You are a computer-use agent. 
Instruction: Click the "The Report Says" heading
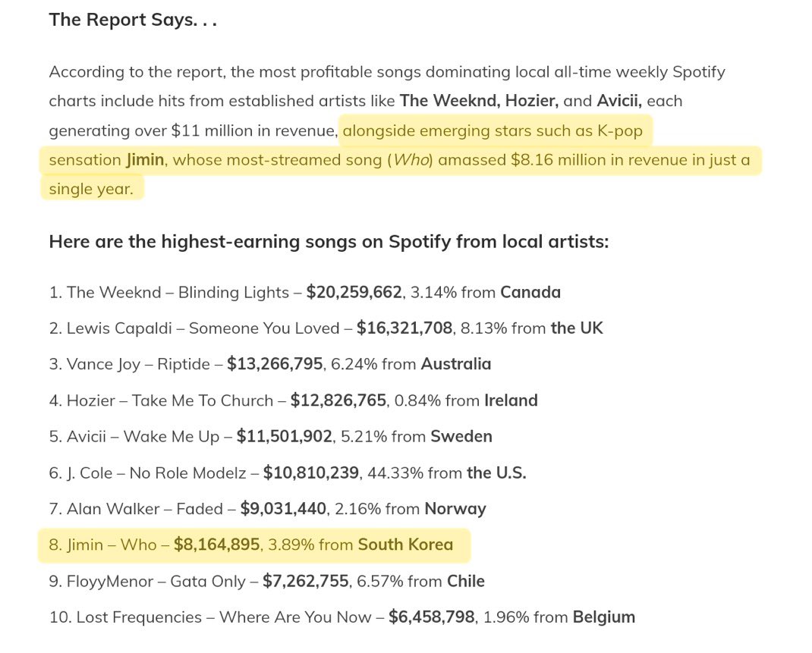click(133, 20)
